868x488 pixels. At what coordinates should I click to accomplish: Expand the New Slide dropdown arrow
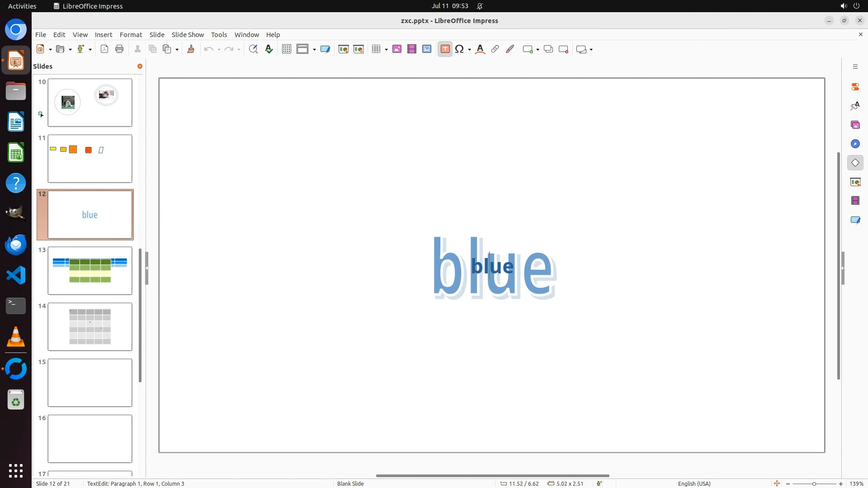point(538,50)
